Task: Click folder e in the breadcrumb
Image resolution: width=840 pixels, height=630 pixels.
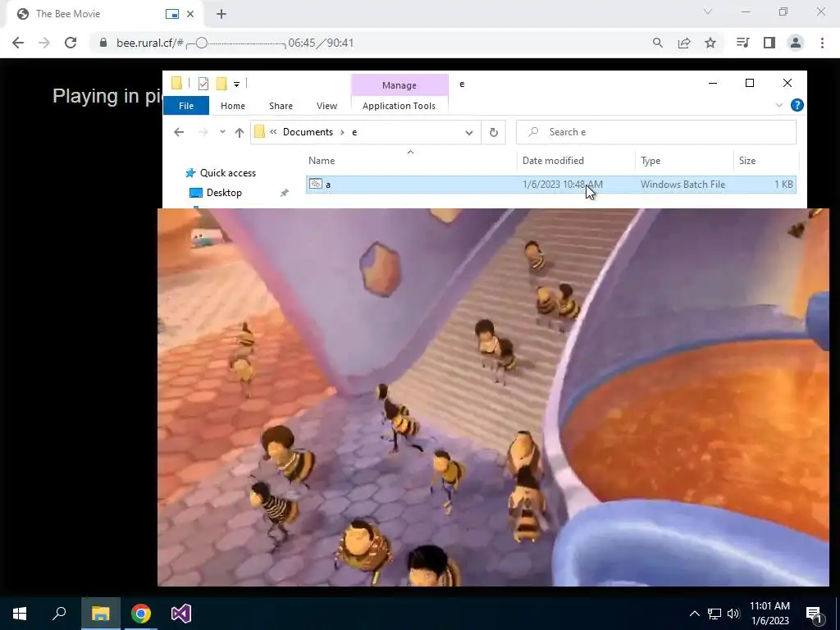Action: pyautogui.click(x=354, y=132)
